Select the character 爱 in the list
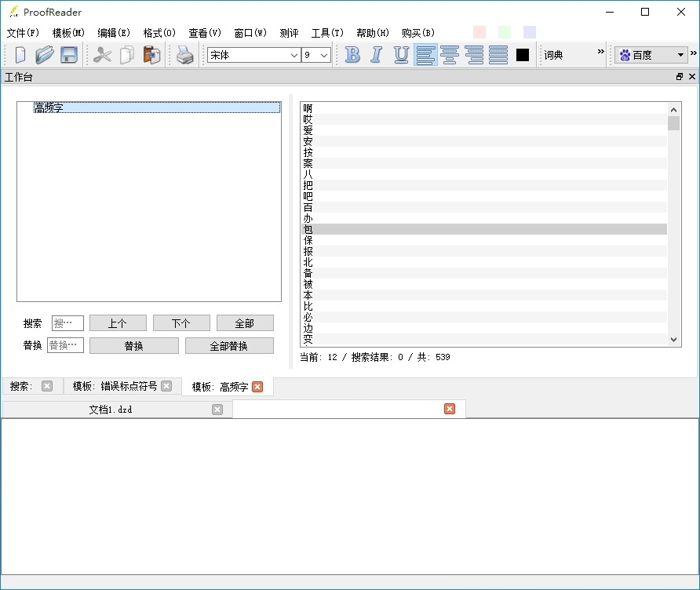 tap(485, 130)
